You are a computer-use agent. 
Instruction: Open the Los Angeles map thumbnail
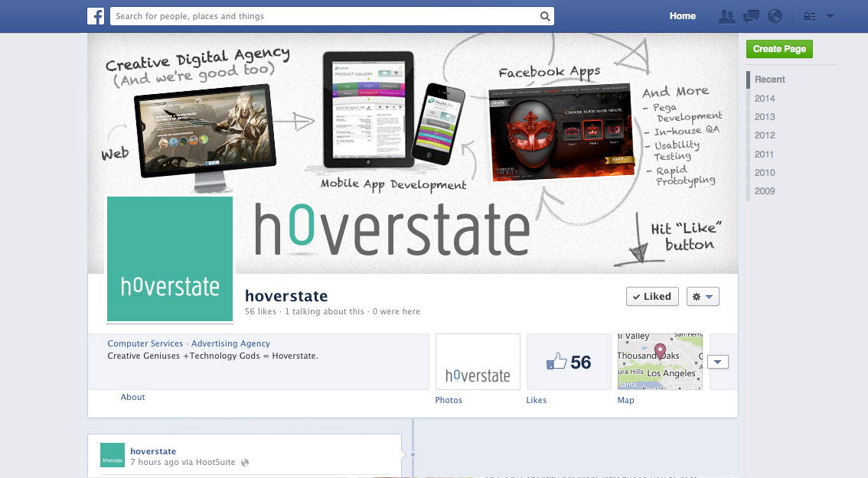point(660,362)
